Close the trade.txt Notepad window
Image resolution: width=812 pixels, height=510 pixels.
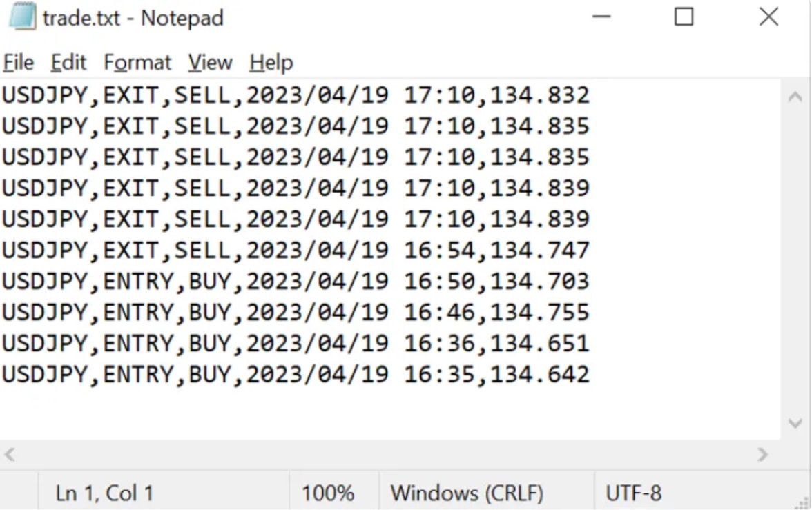point(768,17)
